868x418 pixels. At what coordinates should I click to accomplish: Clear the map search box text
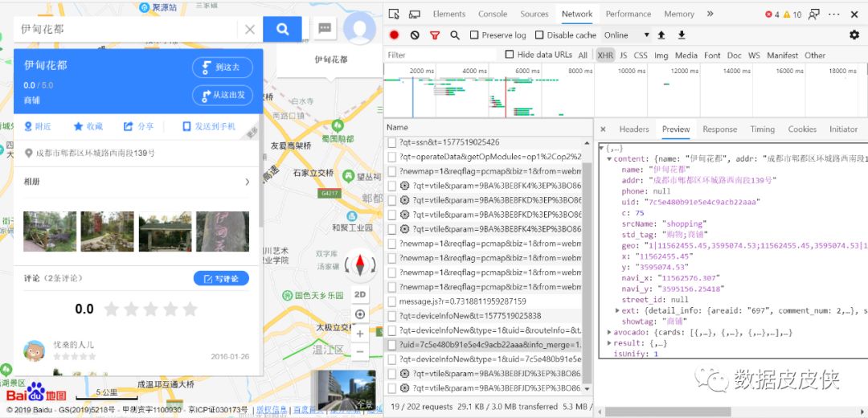tap(250, 30)
